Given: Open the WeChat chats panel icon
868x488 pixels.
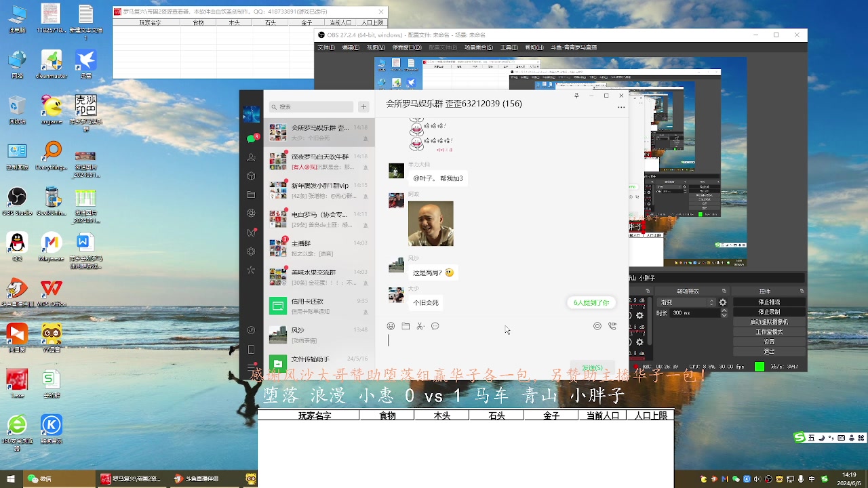Looking at the screenshot, I should (251, 138).
